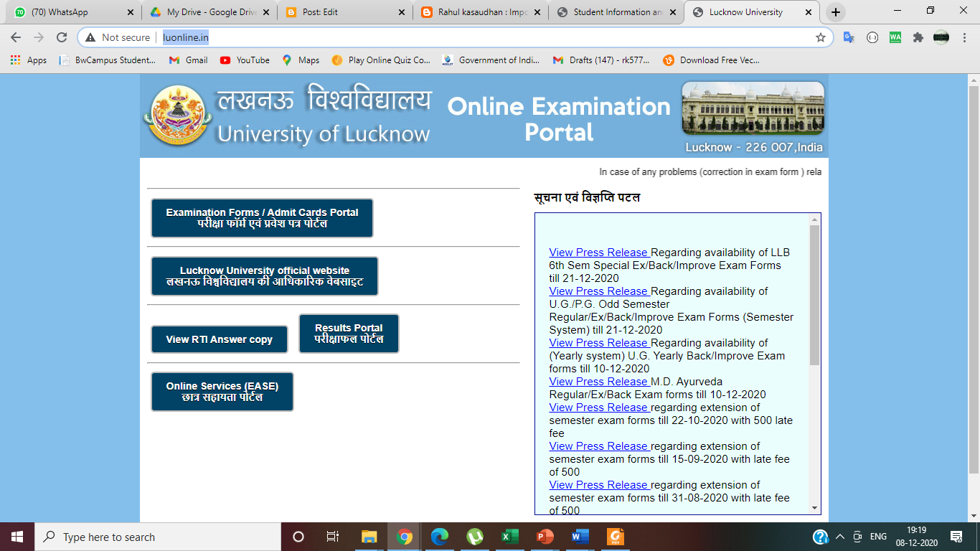Open Lucknow University official website button

(265, 276)
